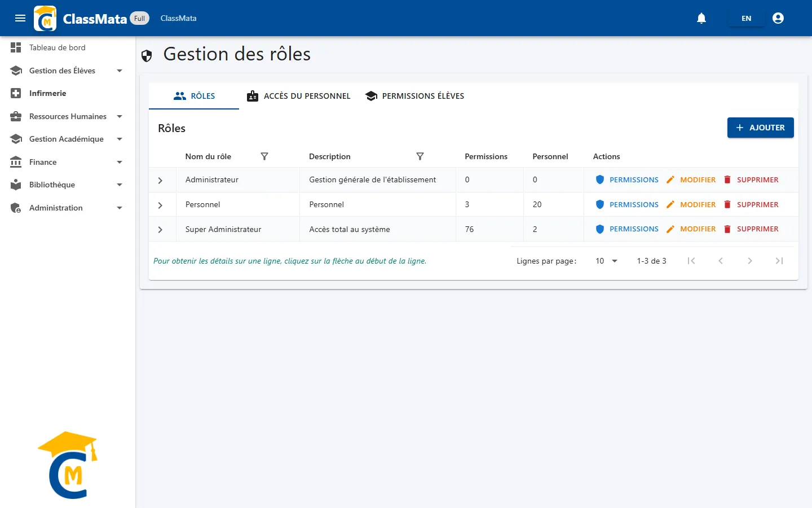Screen dimensions: 812x508
Task: Click the pencil icon for Personnel role
Action: pos(670,204)
